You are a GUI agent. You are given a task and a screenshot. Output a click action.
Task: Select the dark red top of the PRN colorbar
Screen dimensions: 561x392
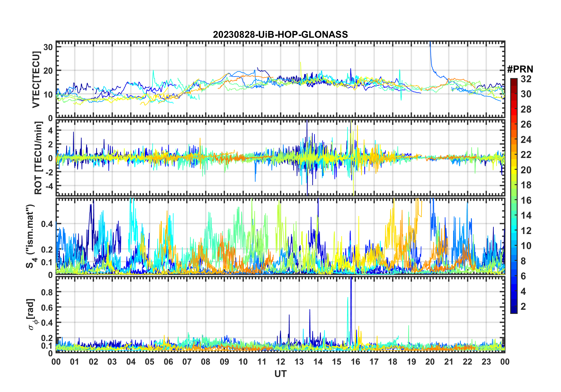[x=514, y=80]
